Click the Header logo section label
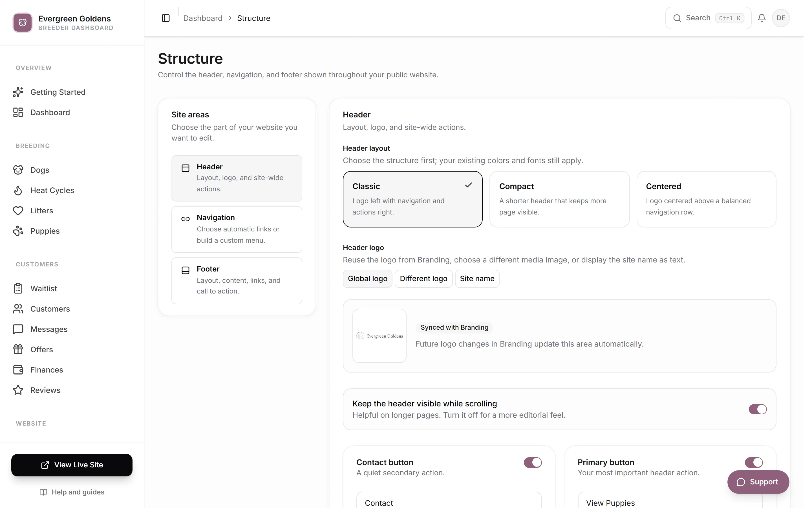812x508 pixels. click(363, 248)
